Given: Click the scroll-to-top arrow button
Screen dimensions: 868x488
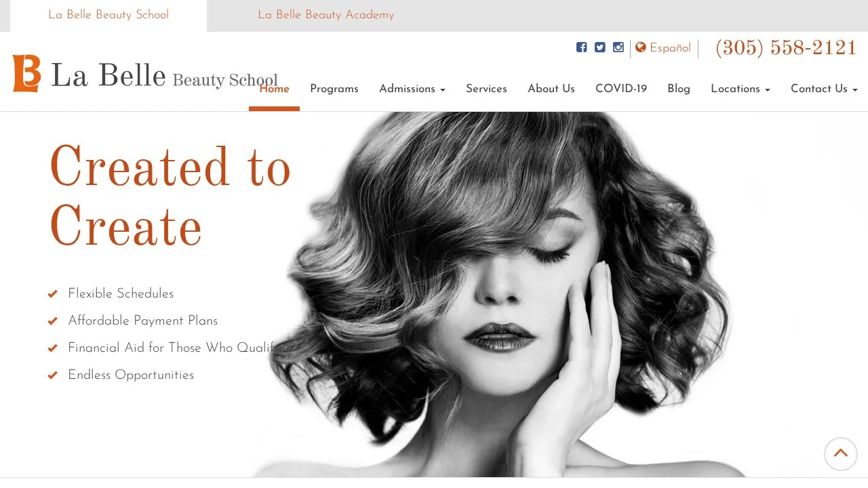Looking at the screenshot, I should pyautogui.click(x=841, y=453).
